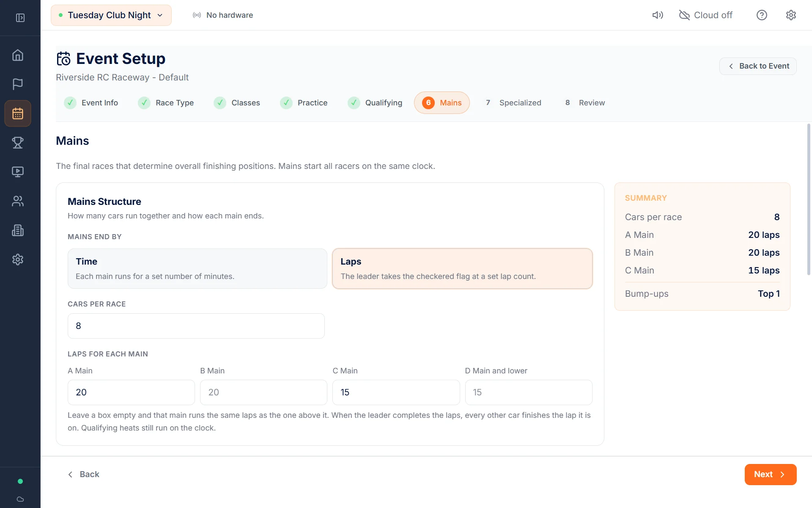Click the No hardware status indicator

223,15
